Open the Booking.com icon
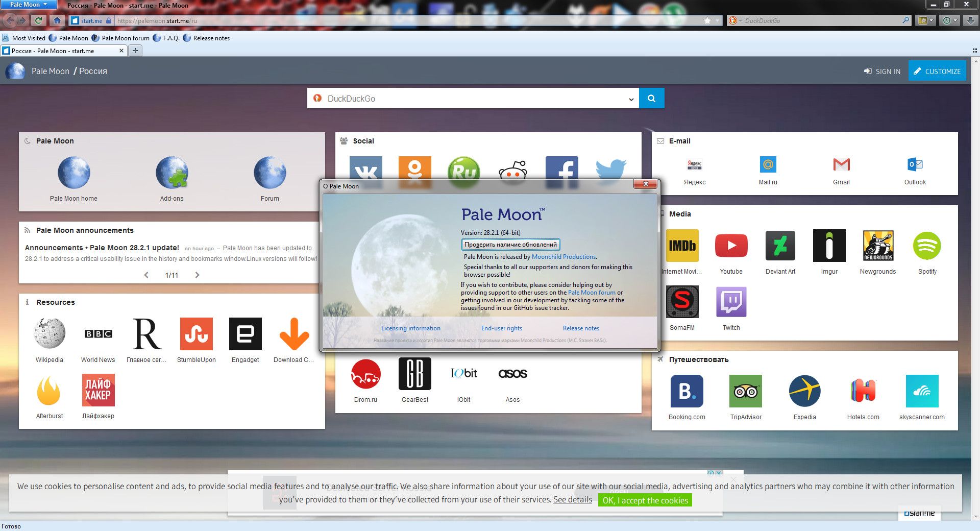The width and height of the screenshot is (980, 531). (x=687, y=391)
